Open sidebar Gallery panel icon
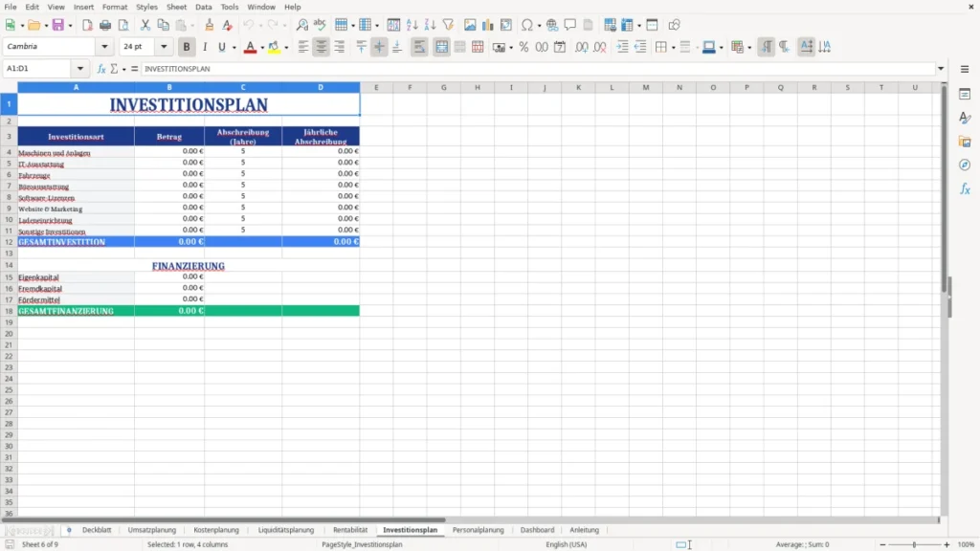This screenshot has height=551, width=980. point(965,142)
